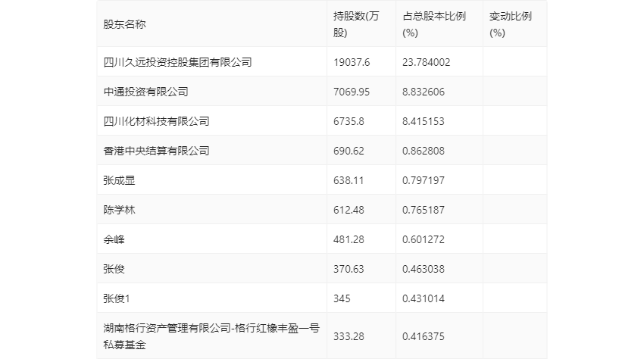Select shareholder 张成显
This screenshot has width=644, height=359.
(119, 180)
